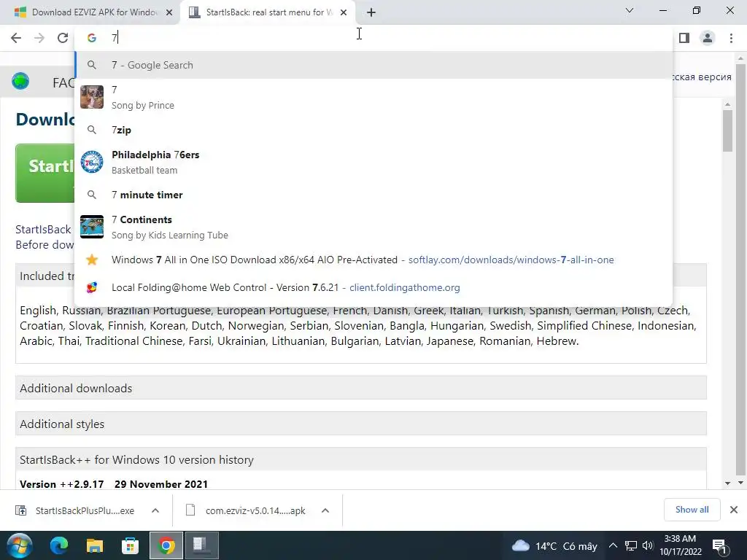Open the tab search chevron
This screenshot has width=747, height=560.
coord(630,10)
